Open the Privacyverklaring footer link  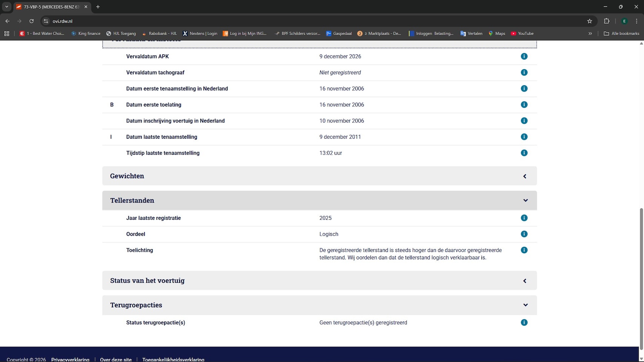[x=70, y=359]
